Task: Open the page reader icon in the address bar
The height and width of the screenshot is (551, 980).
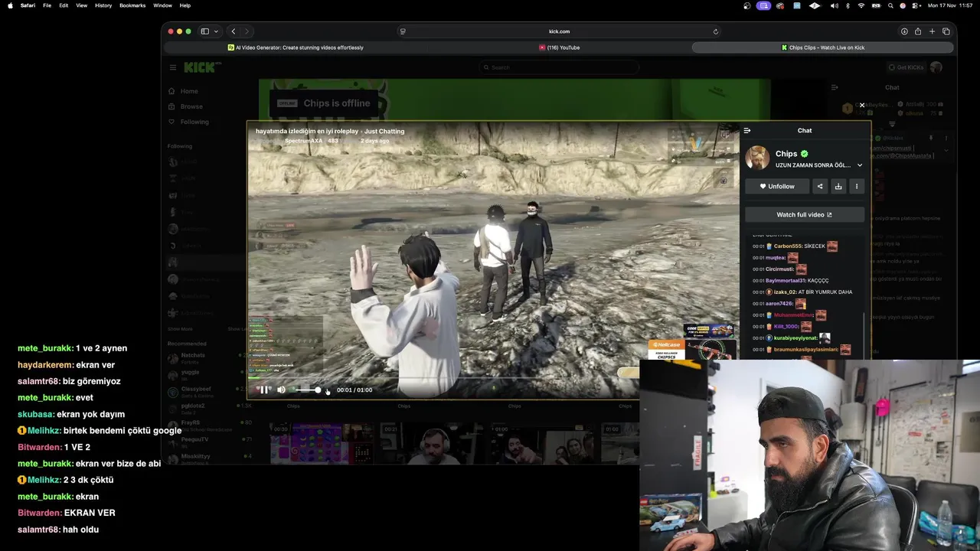Action: tap(403, 31)
